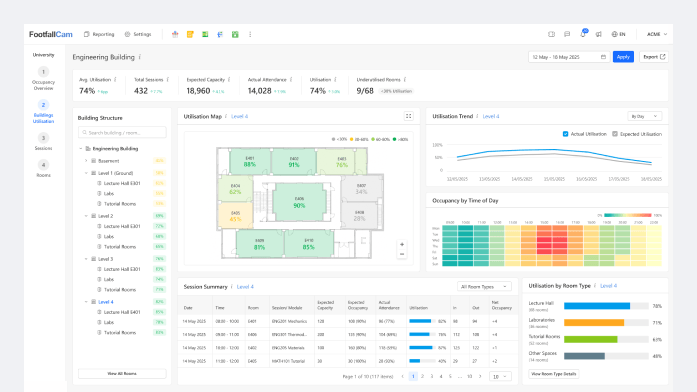Go to Occupancy Overview step

(43, 78)
